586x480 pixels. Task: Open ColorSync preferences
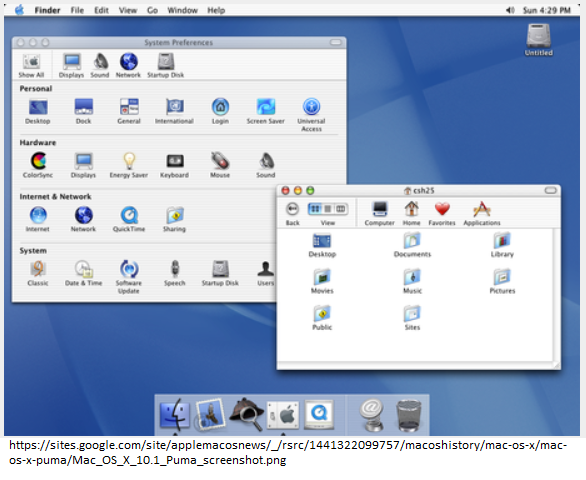click(x=38, y=165)
